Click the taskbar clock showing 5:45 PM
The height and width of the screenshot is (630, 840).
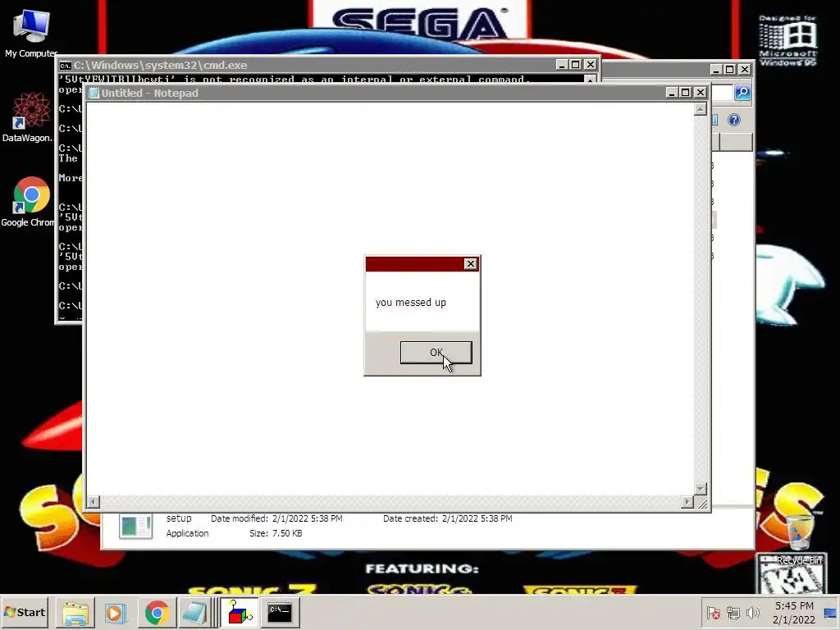pyautogui.click(x=794, y=613)
